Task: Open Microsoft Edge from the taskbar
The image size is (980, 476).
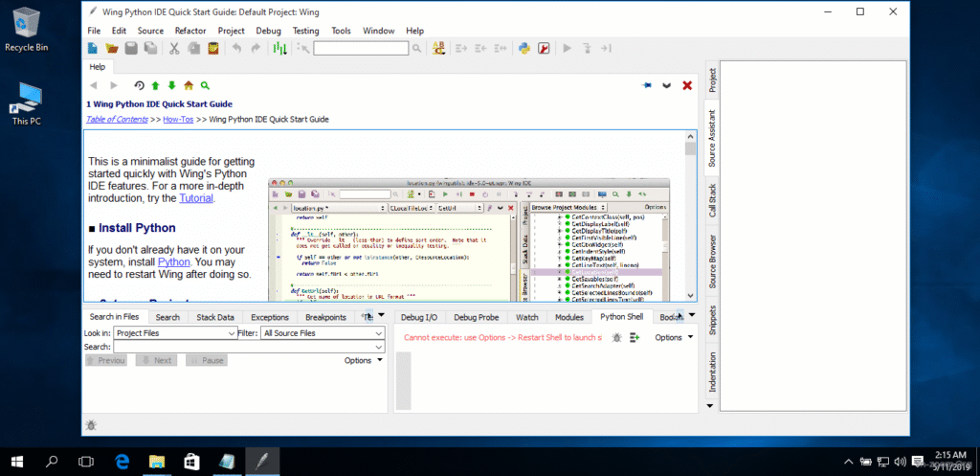Action: [x=122, y=462]
